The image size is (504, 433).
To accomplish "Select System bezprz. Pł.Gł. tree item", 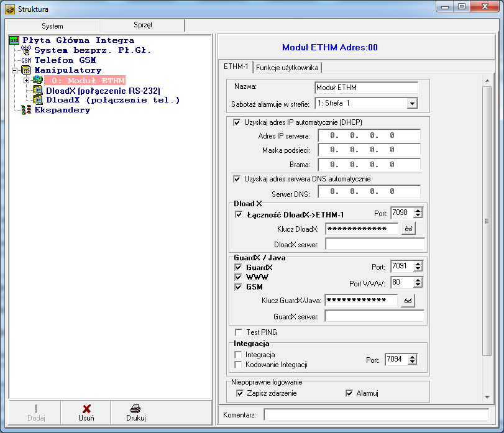I will [x=92, y=50].
